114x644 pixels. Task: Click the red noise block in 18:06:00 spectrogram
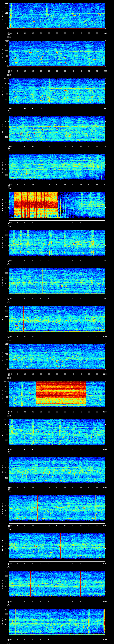pyautogui.click(x=36, y=205)
